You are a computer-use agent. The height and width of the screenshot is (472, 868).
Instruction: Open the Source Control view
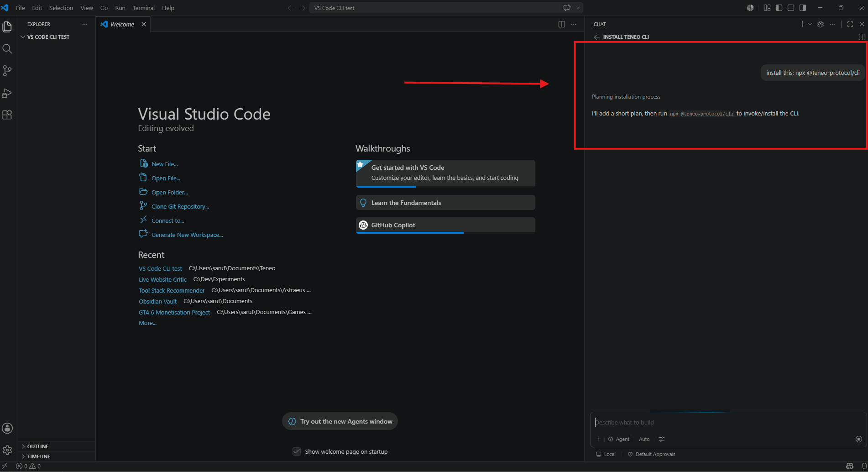pyautogui.click(x=7, y=71)
